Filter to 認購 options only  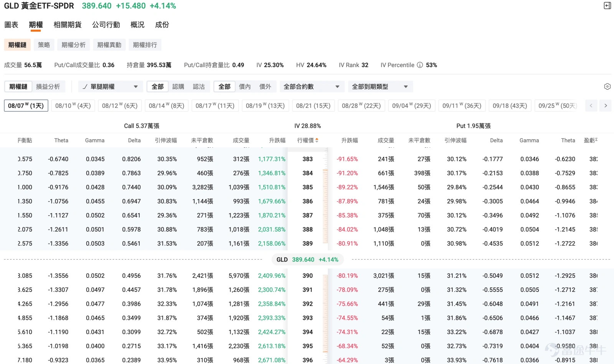coord(178,87)
